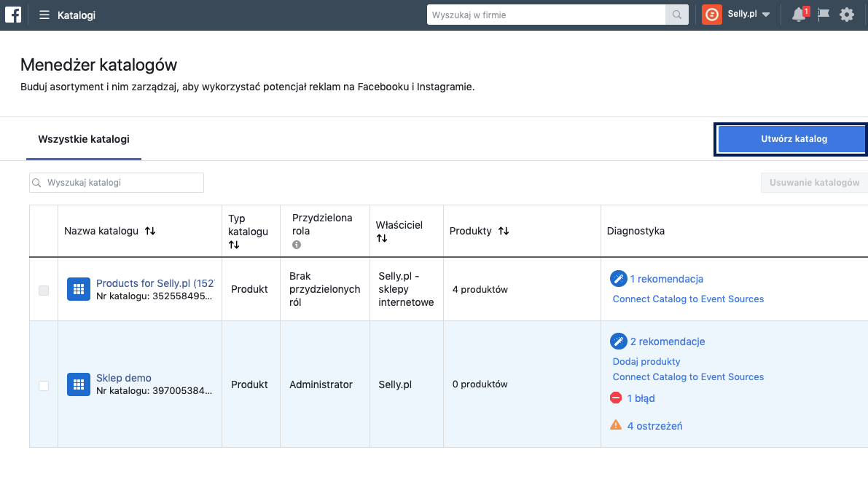Tick the checkbox for Sklep demo row
The image size is (868, 501).
click(44, 385)
